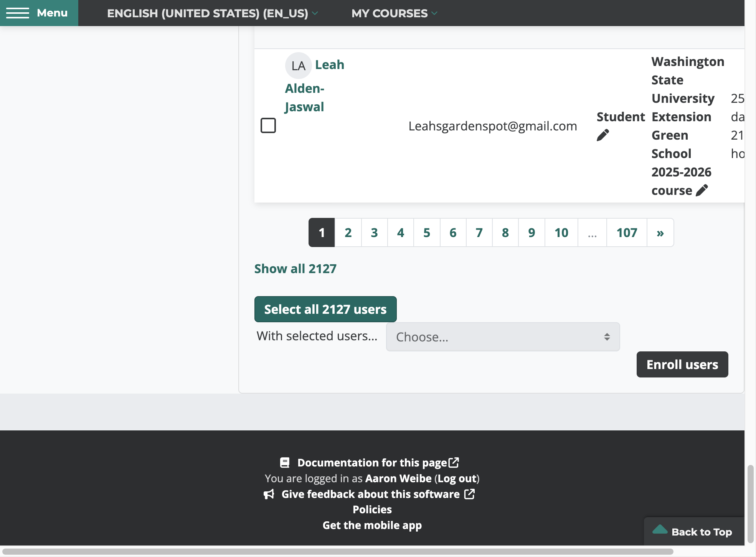Go to page 2 of participants

[348, 232]
